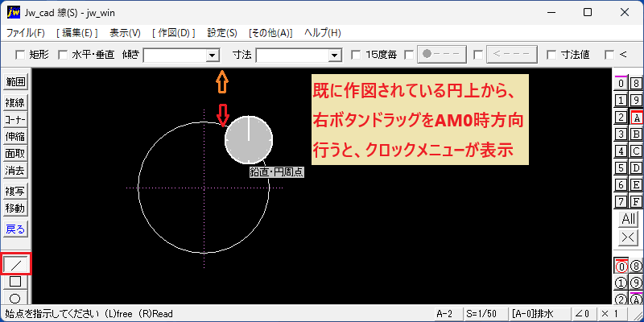This screenshot has width=644, height=322.
Task: Click the ∠0 axis angle status button
Action: 583,314
